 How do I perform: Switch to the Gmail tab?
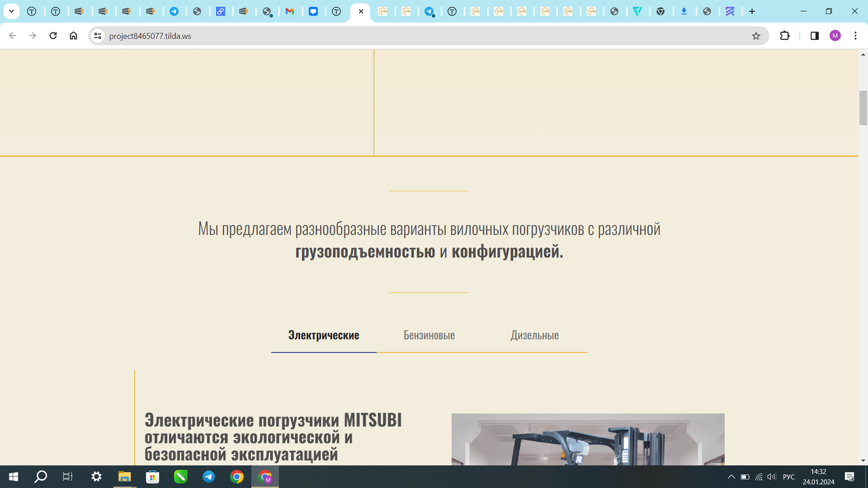290,12
